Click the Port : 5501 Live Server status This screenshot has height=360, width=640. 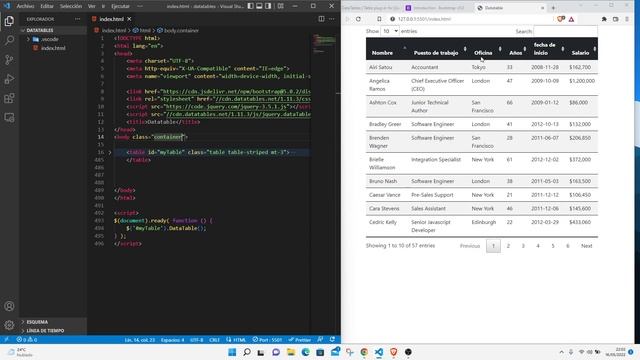click(267, 340)
